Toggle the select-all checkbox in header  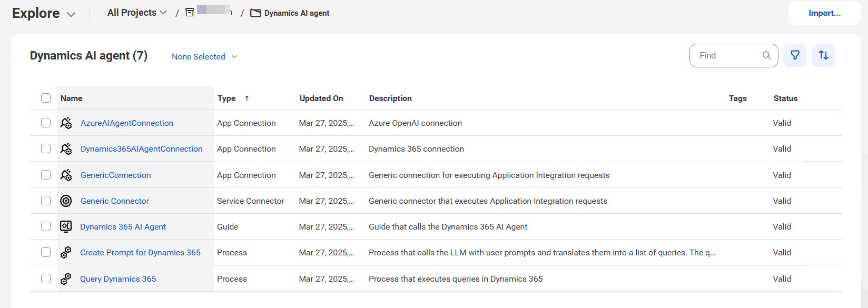coord(46,98)
